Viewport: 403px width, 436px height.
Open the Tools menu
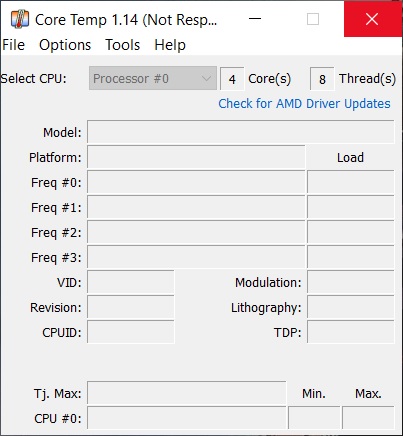tap(123, 45)
